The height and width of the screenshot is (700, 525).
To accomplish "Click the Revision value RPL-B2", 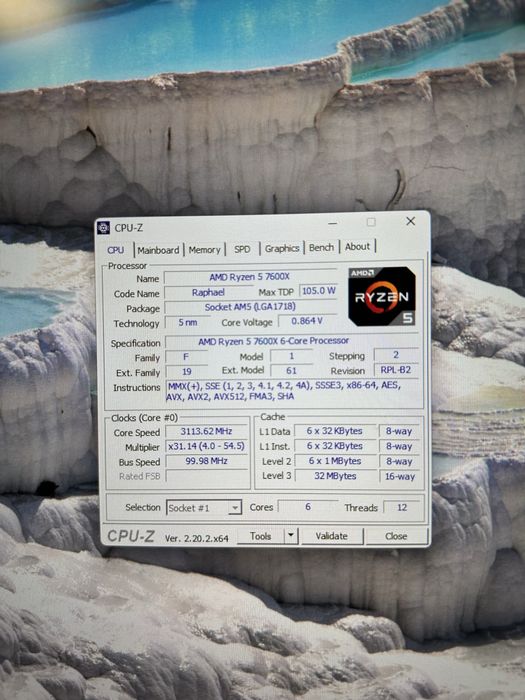I will point(396,370).
